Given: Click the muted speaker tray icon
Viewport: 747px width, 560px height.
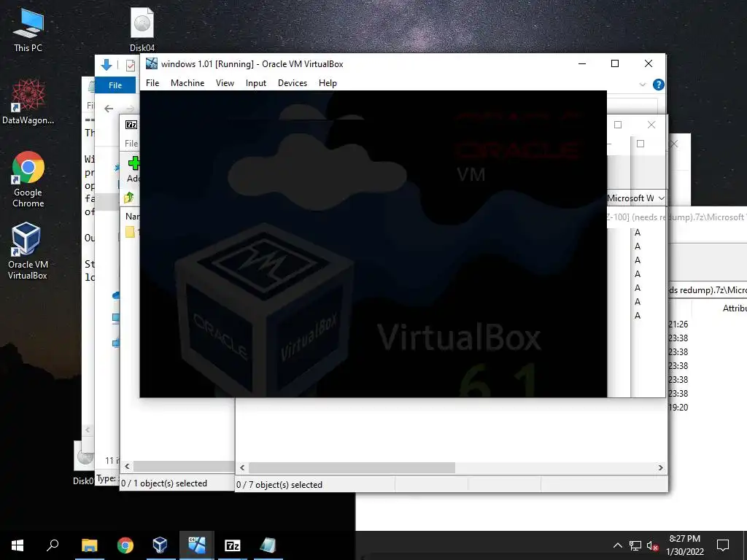Looking at the screenshot, I should coord(652,545).
